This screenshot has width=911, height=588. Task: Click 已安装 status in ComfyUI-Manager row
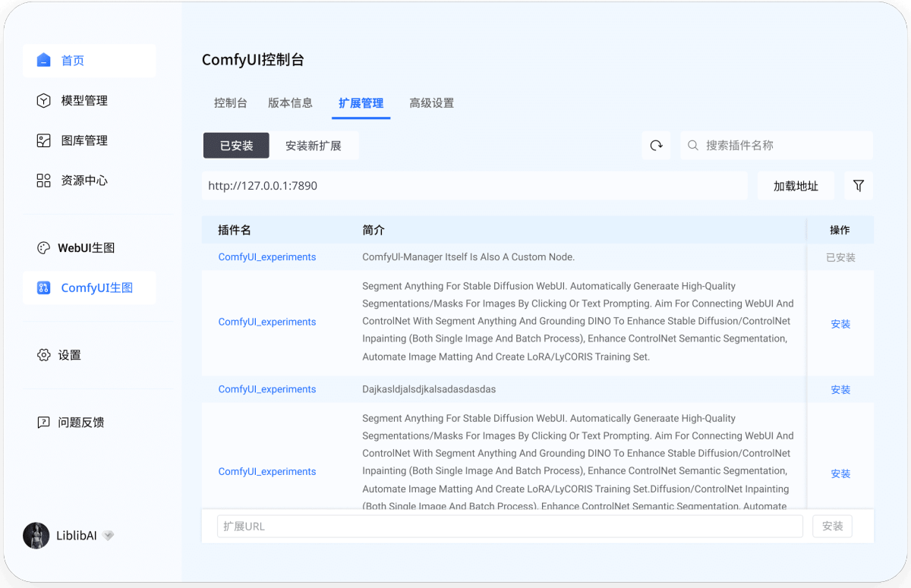[x=840, y=258]
